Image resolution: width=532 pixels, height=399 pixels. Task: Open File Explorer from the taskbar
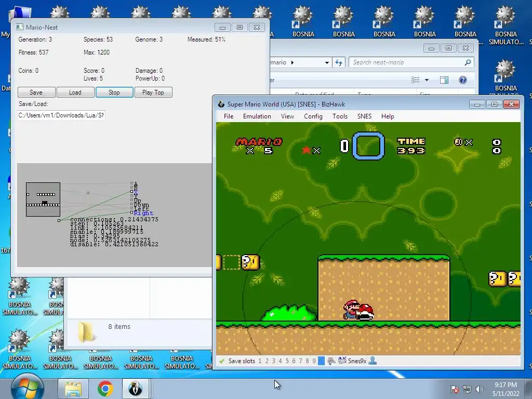click(73, 389)
